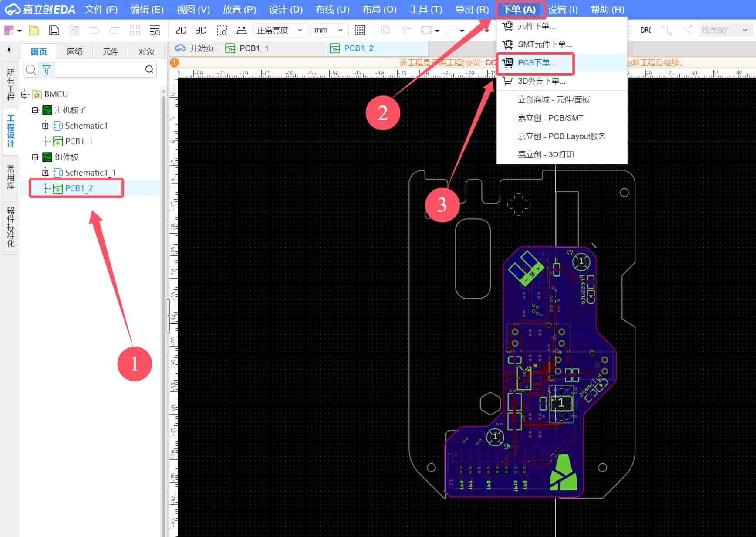Toggle the pin icon of the left panel
This screenshot has height=537, width=756.
[9, 51]
